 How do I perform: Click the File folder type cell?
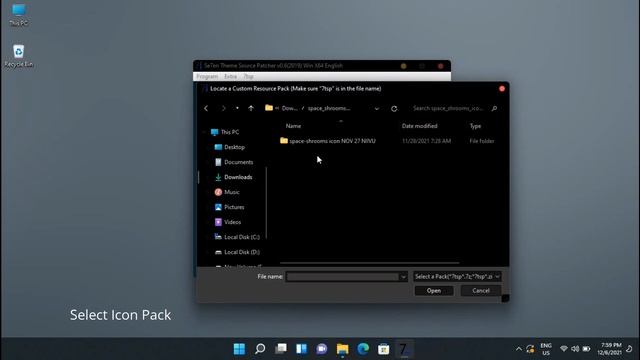[x=482, y=141]
